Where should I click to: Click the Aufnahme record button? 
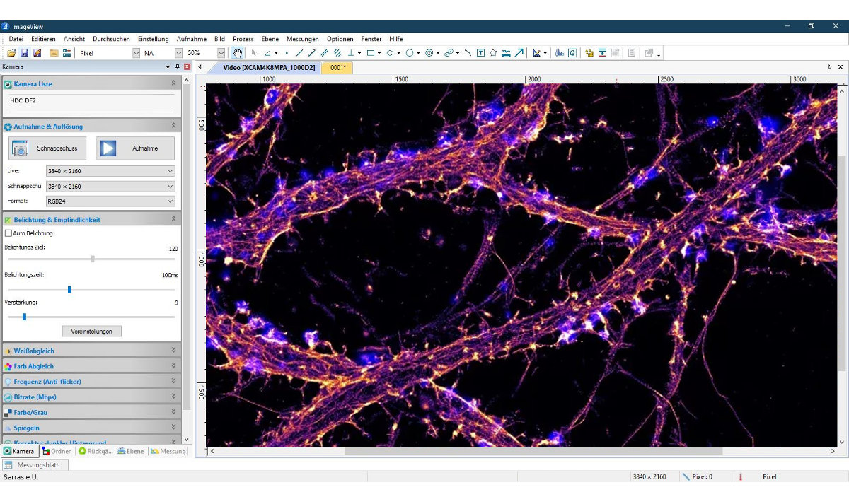coord(136,148)
